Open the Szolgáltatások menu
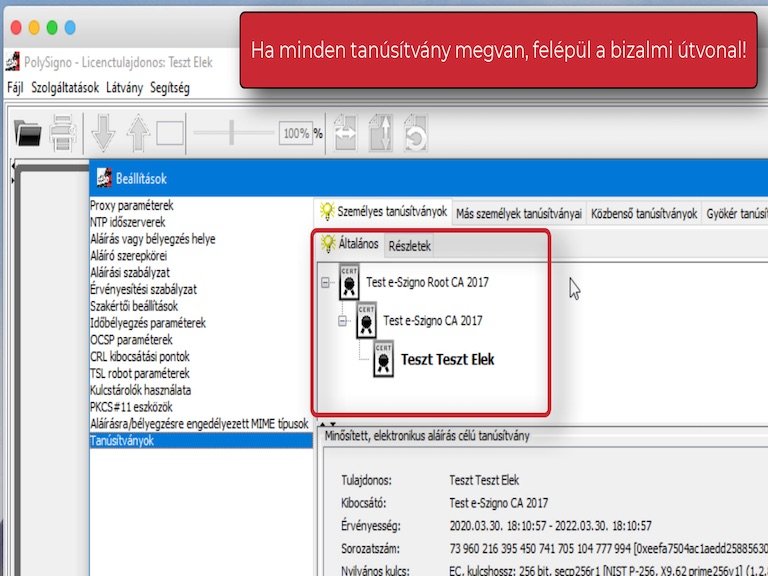This screenshot has height=576, width=768. click(x=65, y=88)
